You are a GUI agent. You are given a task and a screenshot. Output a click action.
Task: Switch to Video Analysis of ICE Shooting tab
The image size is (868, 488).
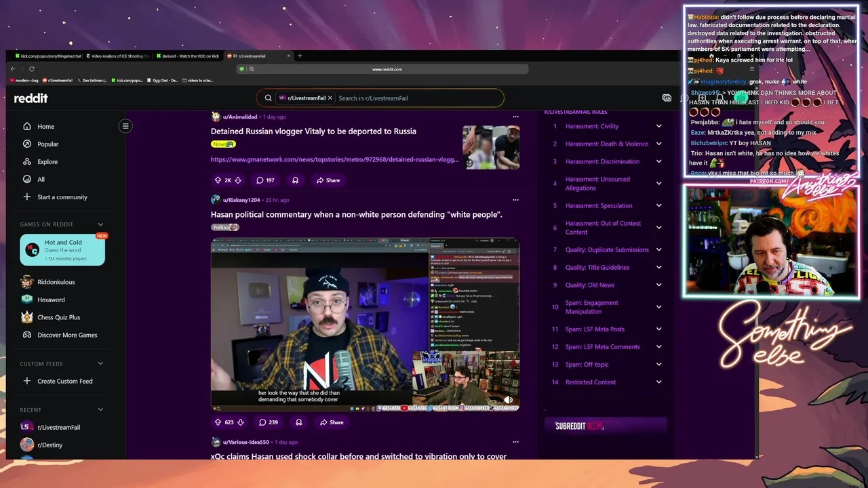tap(118, 56)
